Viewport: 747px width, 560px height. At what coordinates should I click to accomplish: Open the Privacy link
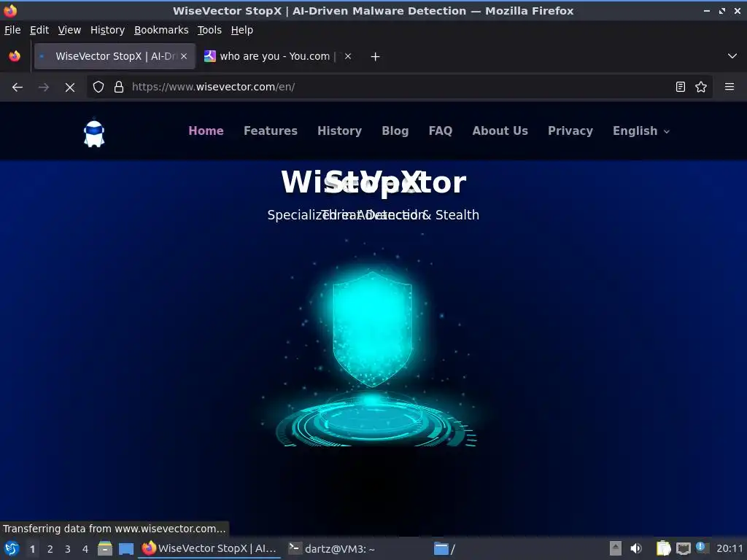[x=570, y=131]
